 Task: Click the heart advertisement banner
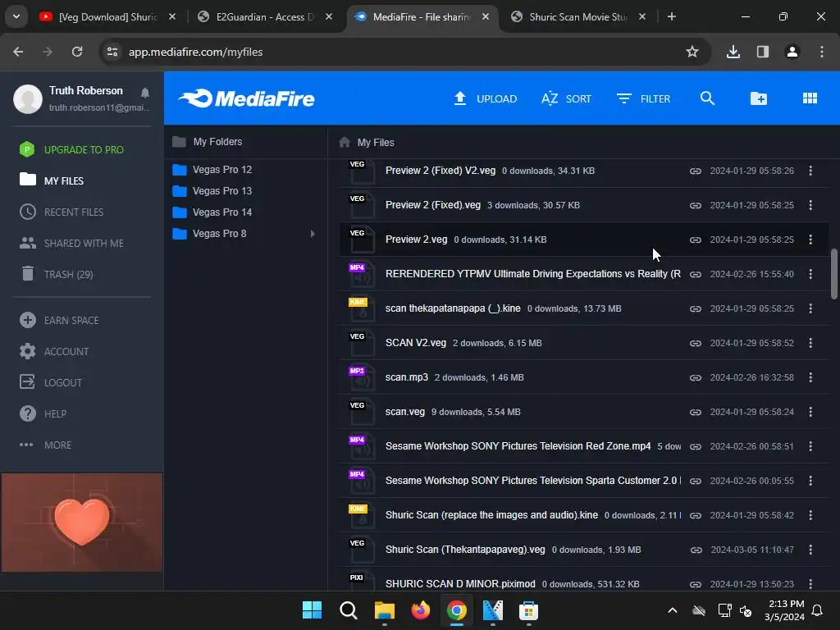point(82,523)
